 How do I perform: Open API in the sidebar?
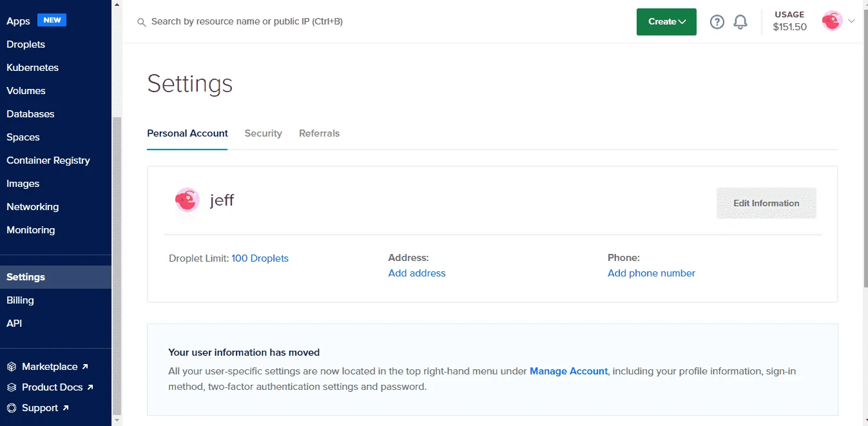(x=14, y=324)
